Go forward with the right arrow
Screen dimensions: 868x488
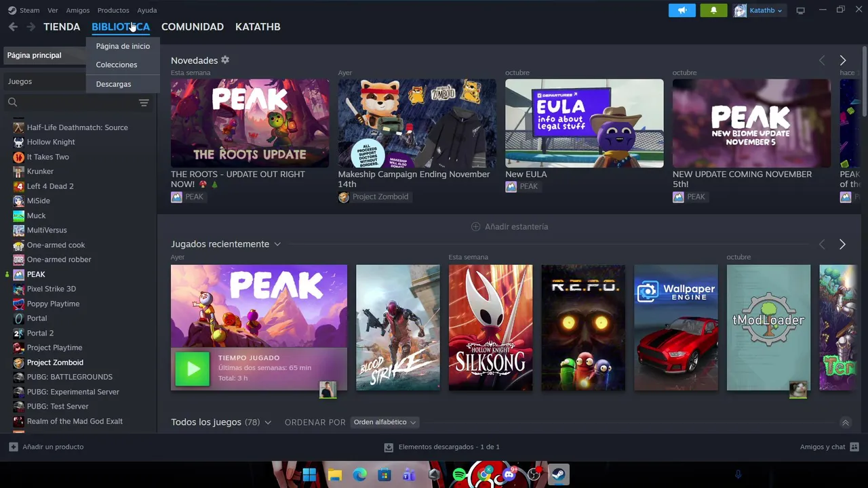coord(31,26)
